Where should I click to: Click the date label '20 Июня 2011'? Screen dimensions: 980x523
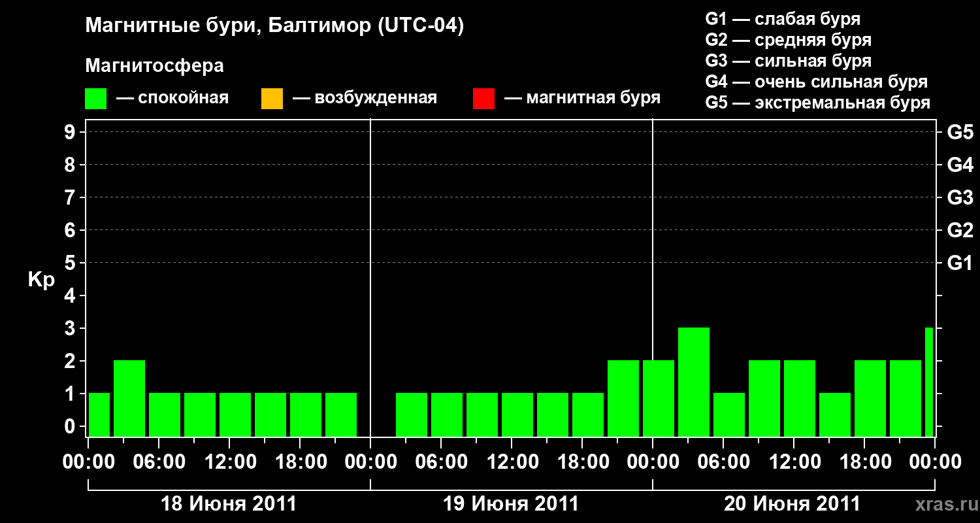(x=792, y=504)
